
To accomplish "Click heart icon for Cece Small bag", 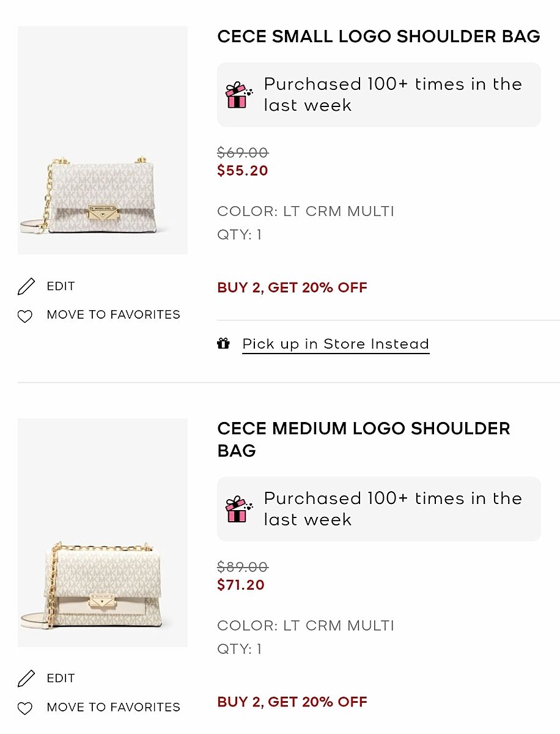I will click(24, 316).
